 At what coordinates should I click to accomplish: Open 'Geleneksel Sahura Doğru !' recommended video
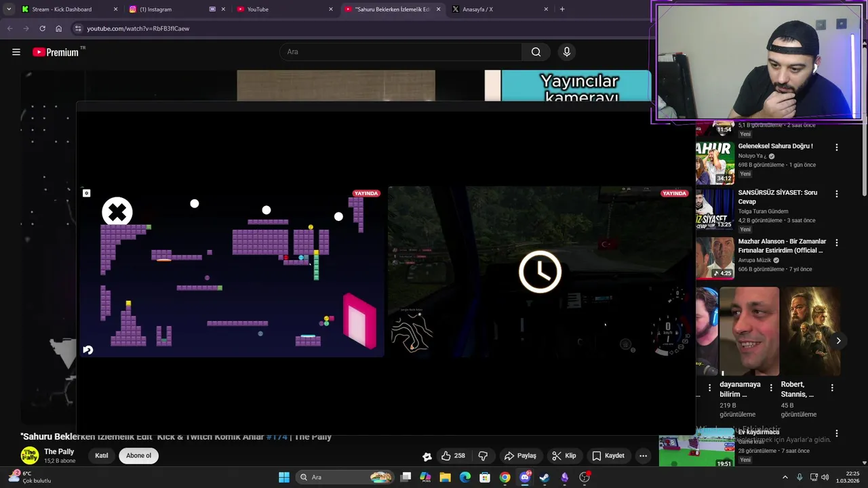click(x=775, y=146)
